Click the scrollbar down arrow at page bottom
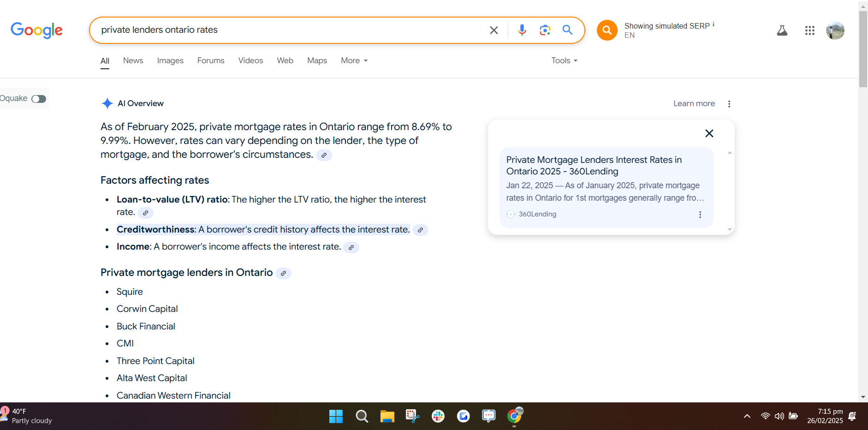The height and width of the screenshot is (430, 868). pos(863,397)
